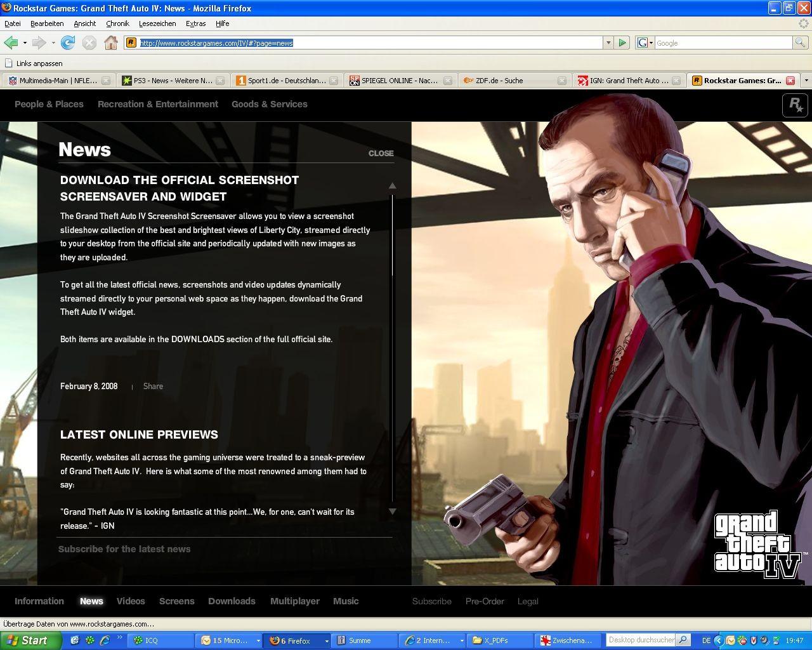The height and width of the screenshot is (650, 812).
Task: Open the Ansicht menu
Action: (84, 23)
